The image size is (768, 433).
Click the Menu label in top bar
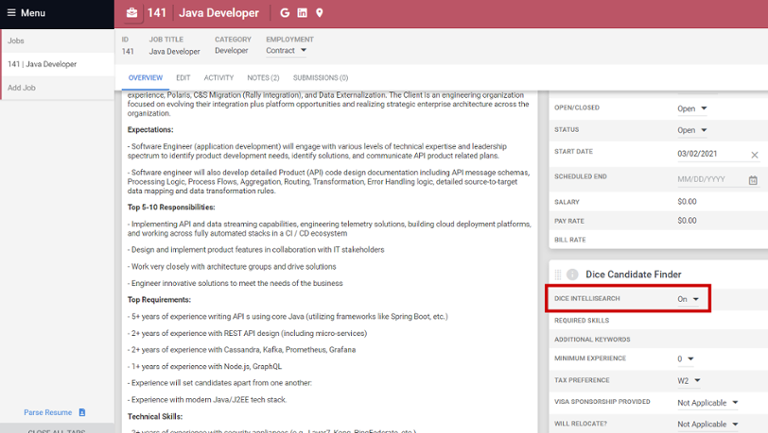tap(33, 13)
